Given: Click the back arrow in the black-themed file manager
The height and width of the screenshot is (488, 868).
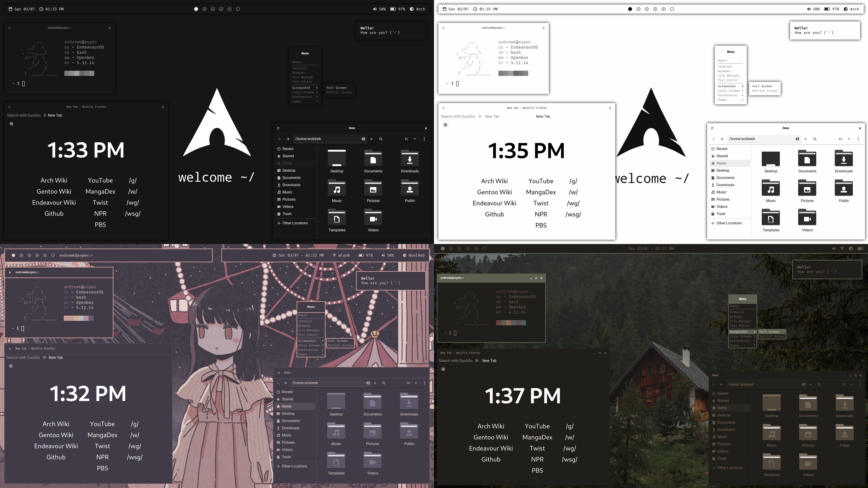Looking at the screenshot, I should point(280,139).
